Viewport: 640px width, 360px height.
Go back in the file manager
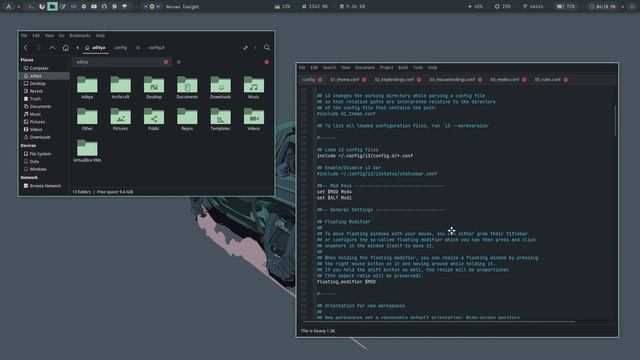(26, 48)
